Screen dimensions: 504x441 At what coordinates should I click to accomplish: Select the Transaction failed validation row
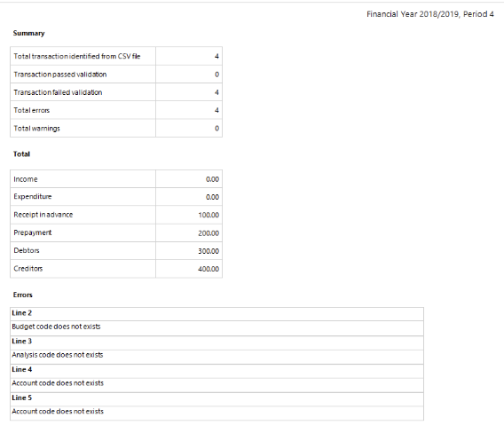[116, 92]
